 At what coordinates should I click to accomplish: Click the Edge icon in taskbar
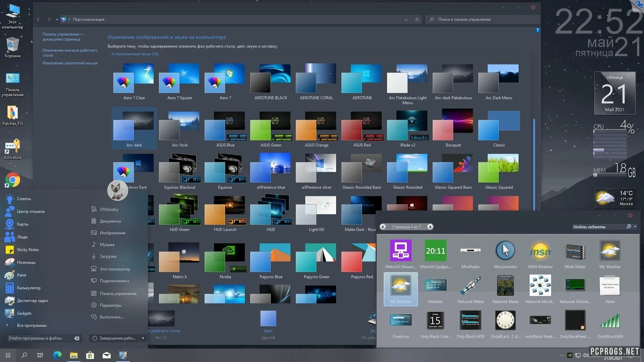57,355
